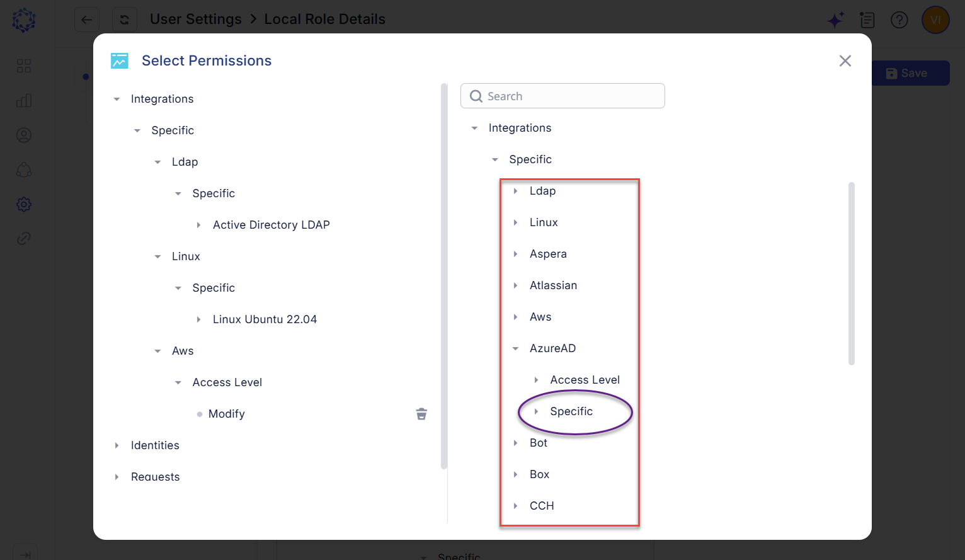Click the right tree vertical scrollbar
The width and height of the screenshot is (965, 560).
(x=852, y=273)
